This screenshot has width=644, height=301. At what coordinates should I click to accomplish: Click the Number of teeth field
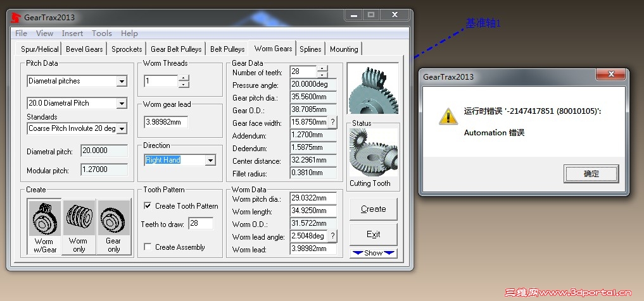point(303,71)
